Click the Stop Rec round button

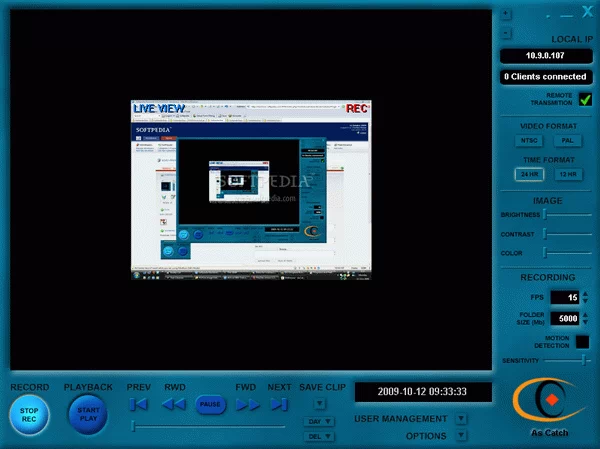pos(29,415)
